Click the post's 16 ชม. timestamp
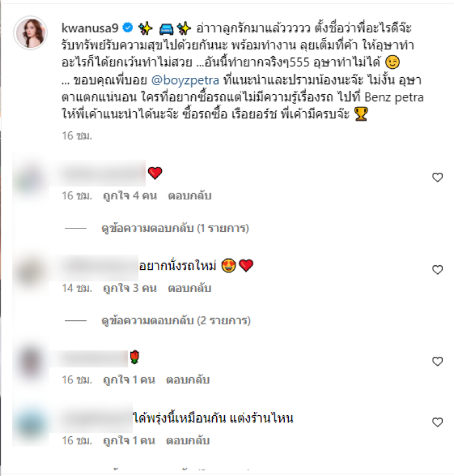This screenshot has height=476, width=454. pyautogui.click(x=77, y=136)
